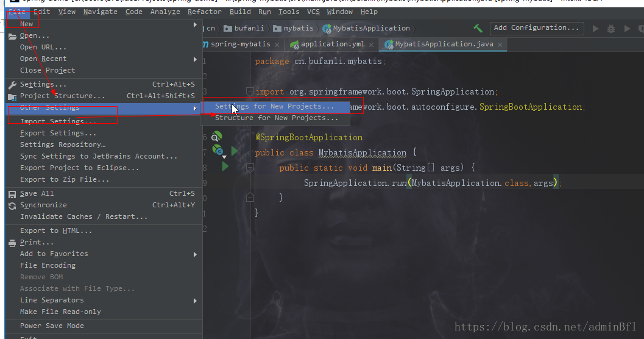Toggle Power Save Mode

(104, 326)
